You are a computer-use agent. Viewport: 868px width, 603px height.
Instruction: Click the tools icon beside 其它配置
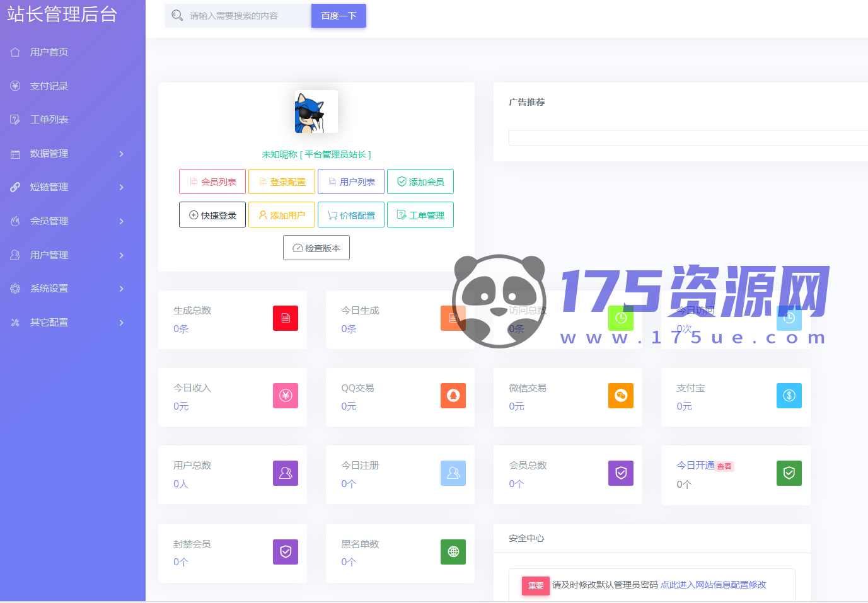click(15, 323)
